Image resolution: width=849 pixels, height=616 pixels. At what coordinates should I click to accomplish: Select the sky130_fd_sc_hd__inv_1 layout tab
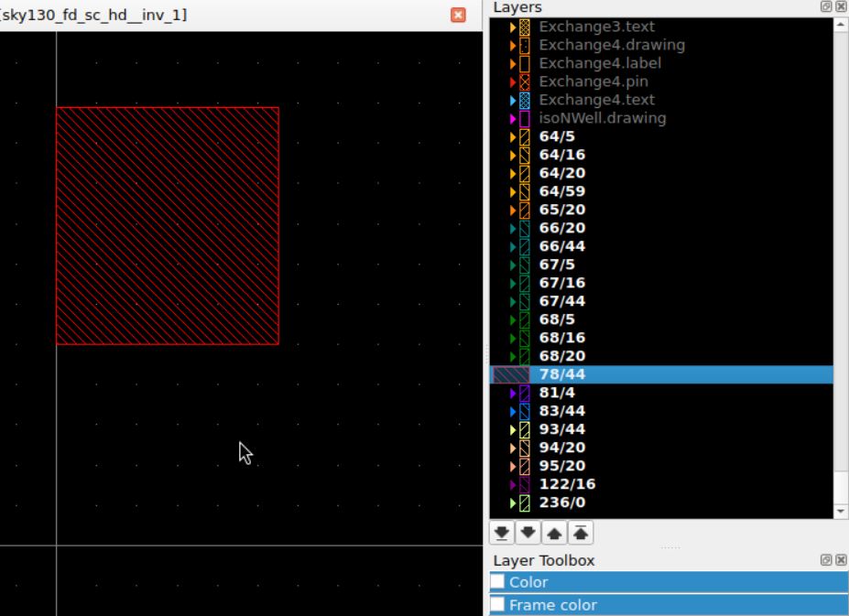[x=93, y=15]
